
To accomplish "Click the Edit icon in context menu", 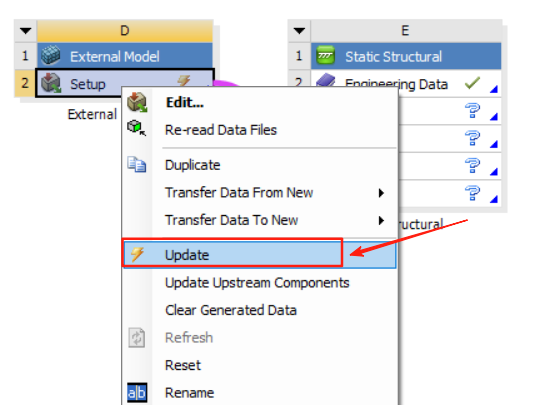I will (137, 102).
